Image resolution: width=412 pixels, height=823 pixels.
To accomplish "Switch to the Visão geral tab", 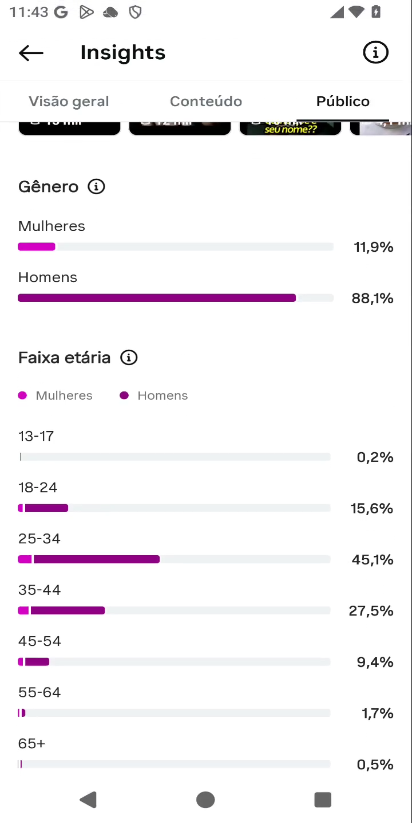I will pyautogui.click(x=69, y=101).
